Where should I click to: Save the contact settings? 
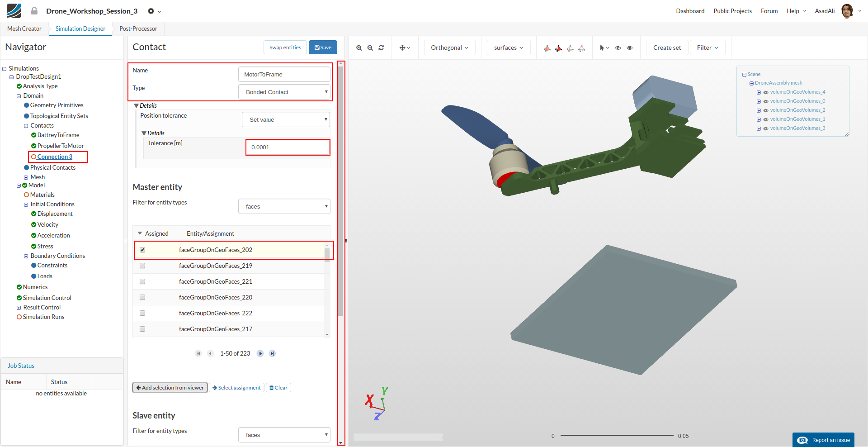click(323, 48)
